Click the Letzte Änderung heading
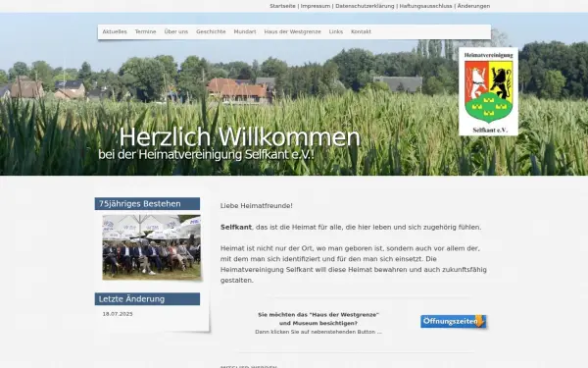588x368 pixels. tap(147, 299)
